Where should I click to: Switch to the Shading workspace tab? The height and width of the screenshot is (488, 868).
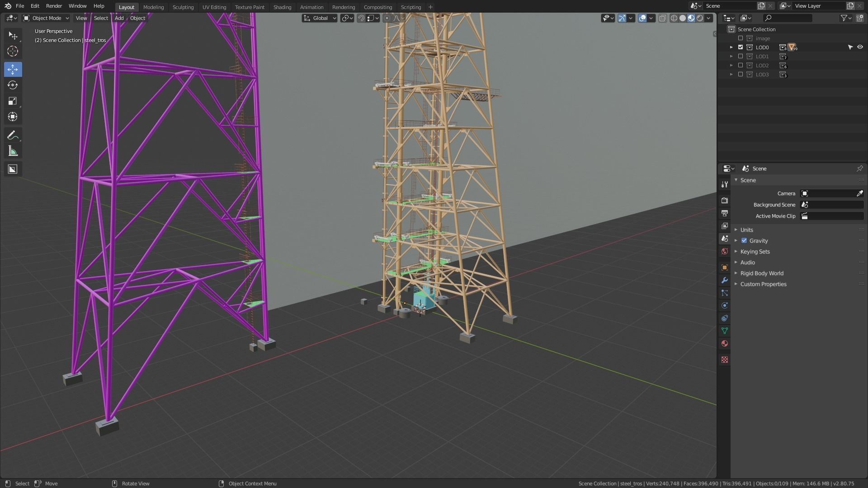282,7
